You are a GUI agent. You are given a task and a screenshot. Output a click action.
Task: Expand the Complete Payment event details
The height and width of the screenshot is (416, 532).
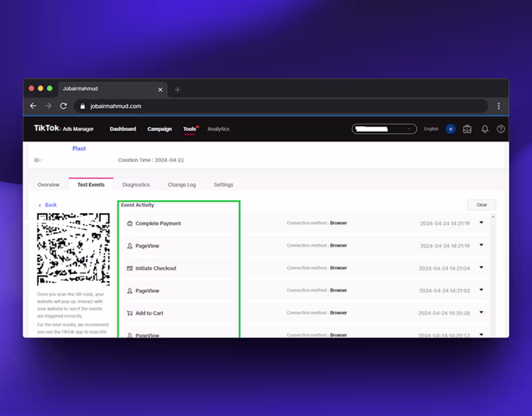click(481, 223)
